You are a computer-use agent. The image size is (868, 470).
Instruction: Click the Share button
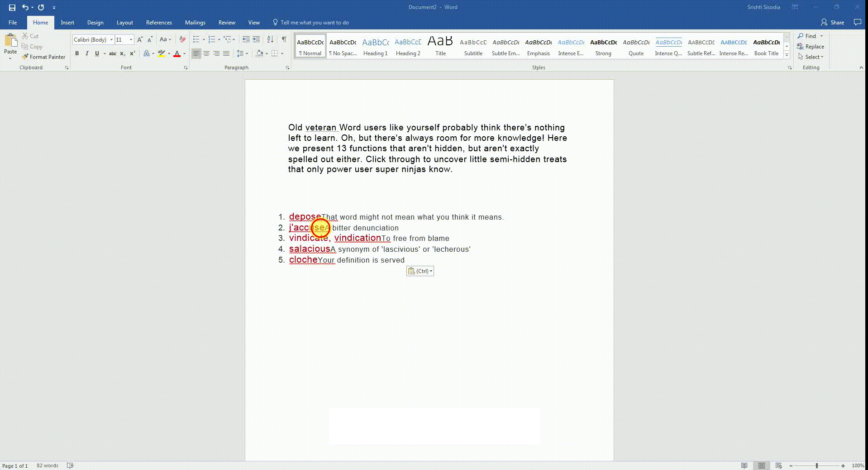833,22
